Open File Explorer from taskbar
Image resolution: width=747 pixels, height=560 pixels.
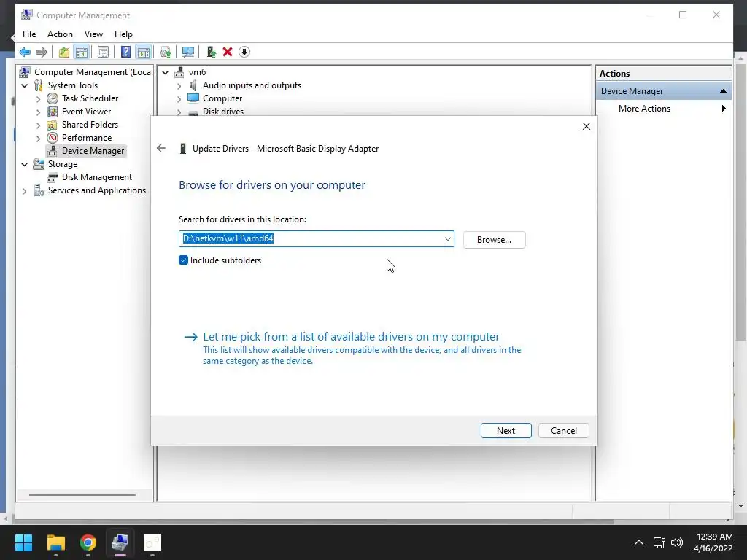coord(55,542)
